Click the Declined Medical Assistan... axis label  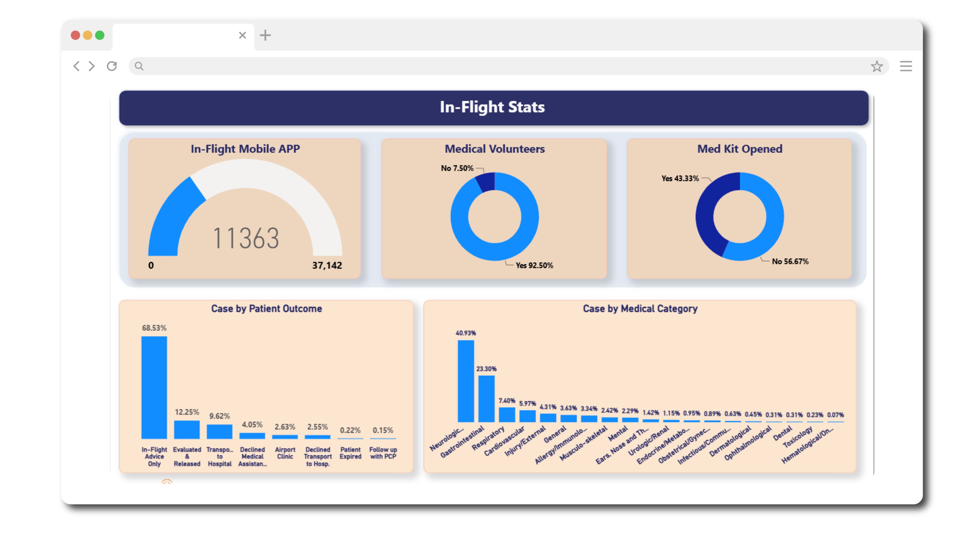[x=252, y=456]
